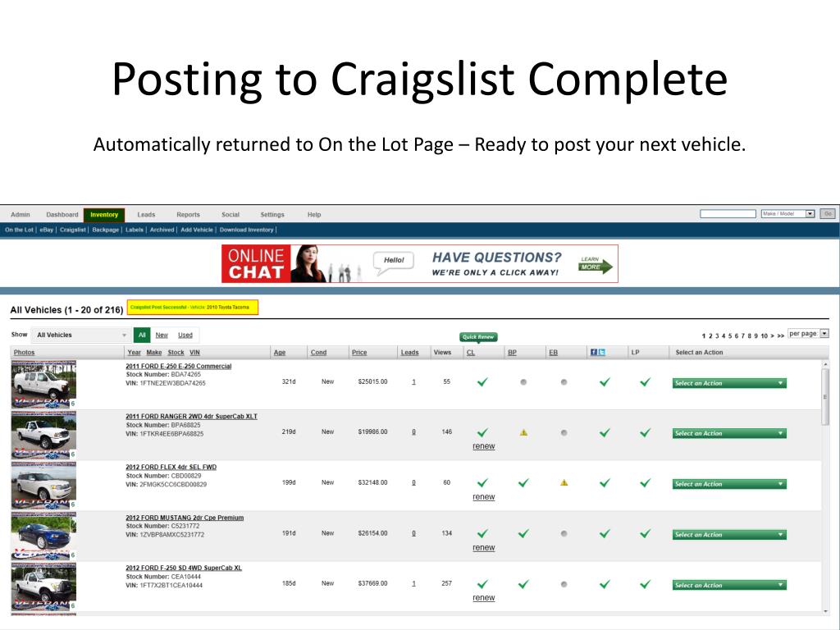Screen dimensions: 840x630
Task: Select On the Lot submenu link
Action: tap(20, 230)
